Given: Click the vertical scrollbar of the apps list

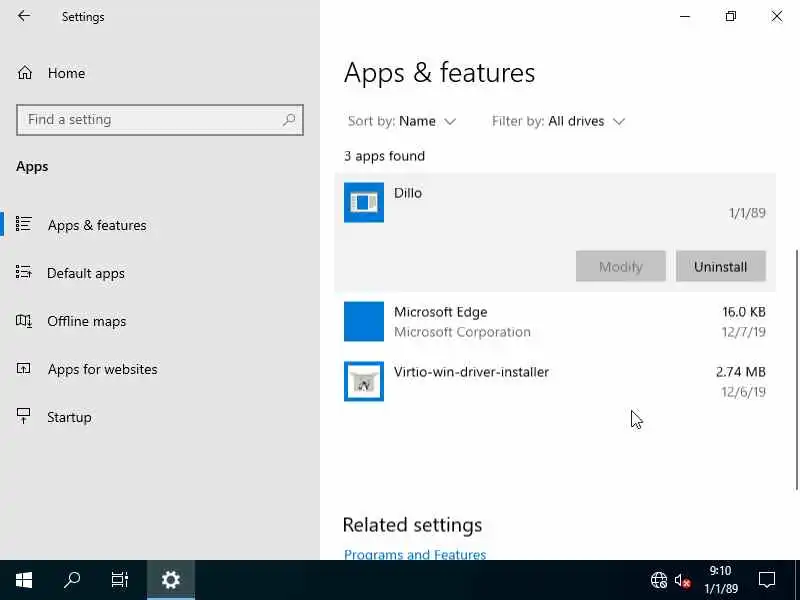Looking at the screenshot, I should pos(796,370).
